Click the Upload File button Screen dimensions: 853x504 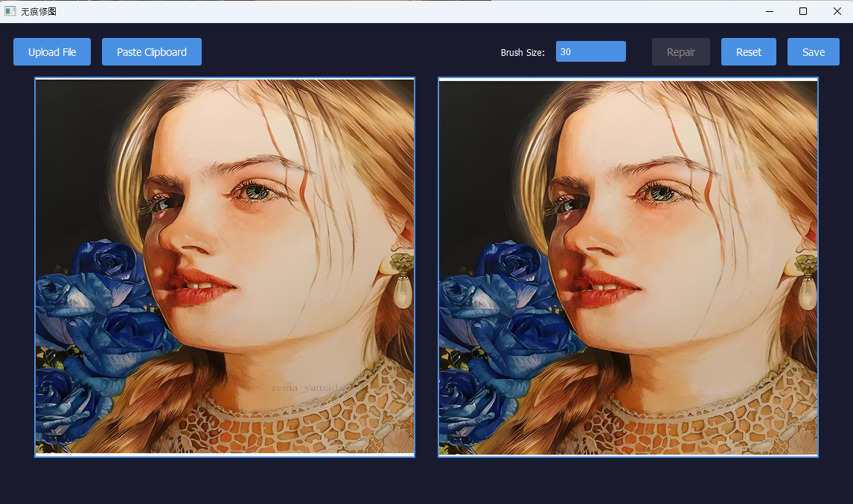[51, 51]
